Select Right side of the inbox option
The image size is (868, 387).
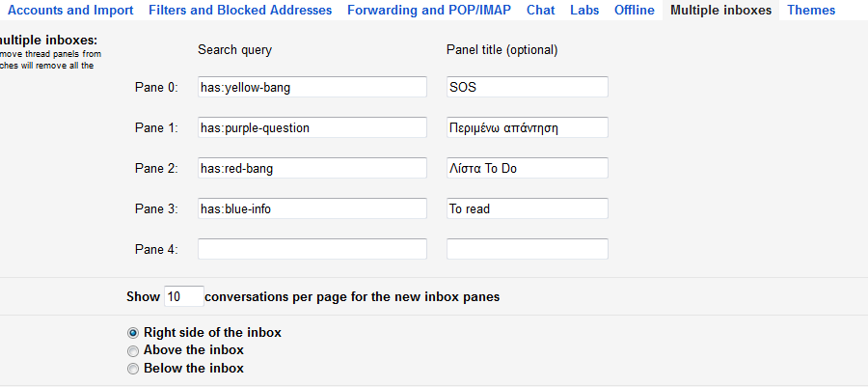(134, 333)
